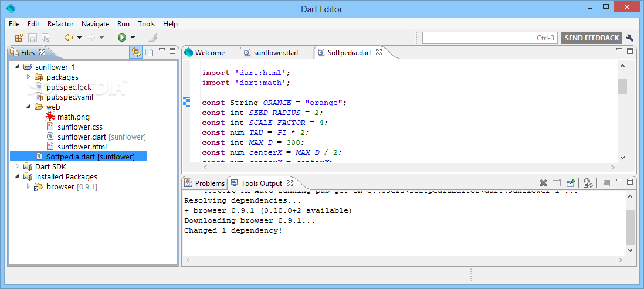This screenshot has height=289, width=644.
Task: Expand the browser [0.9.1] package
Action: [28, 187]
